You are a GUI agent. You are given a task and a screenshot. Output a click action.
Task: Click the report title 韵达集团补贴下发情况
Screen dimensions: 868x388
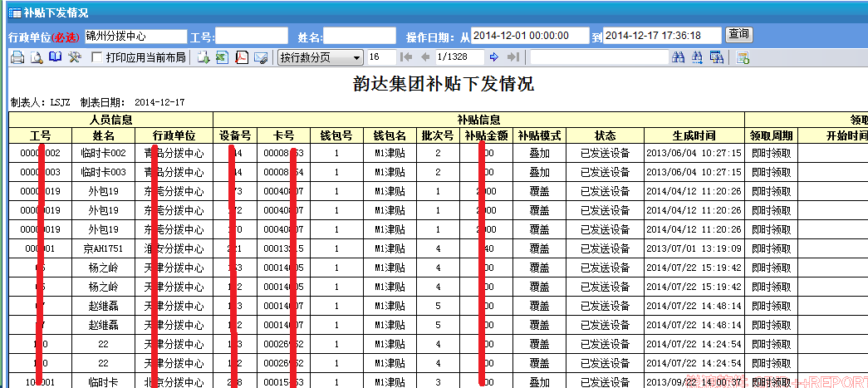(x=443, y=84)
